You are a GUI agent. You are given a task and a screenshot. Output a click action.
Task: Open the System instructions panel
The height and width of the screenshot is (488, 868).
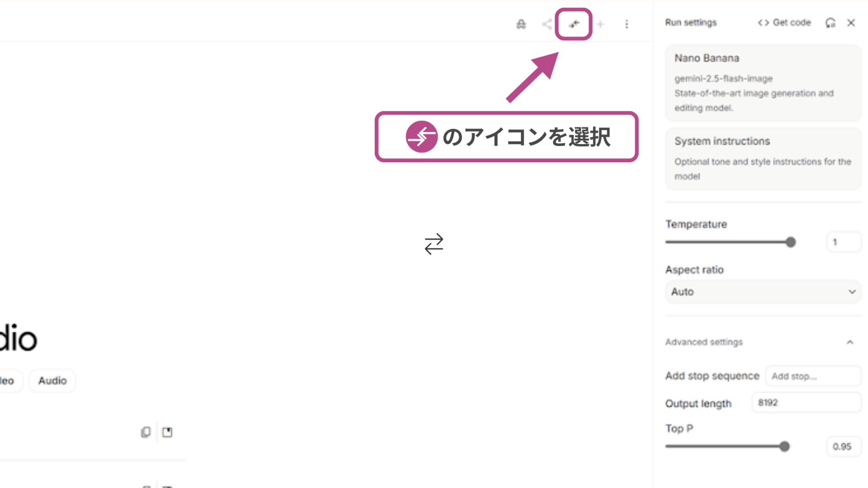point(763,158)
